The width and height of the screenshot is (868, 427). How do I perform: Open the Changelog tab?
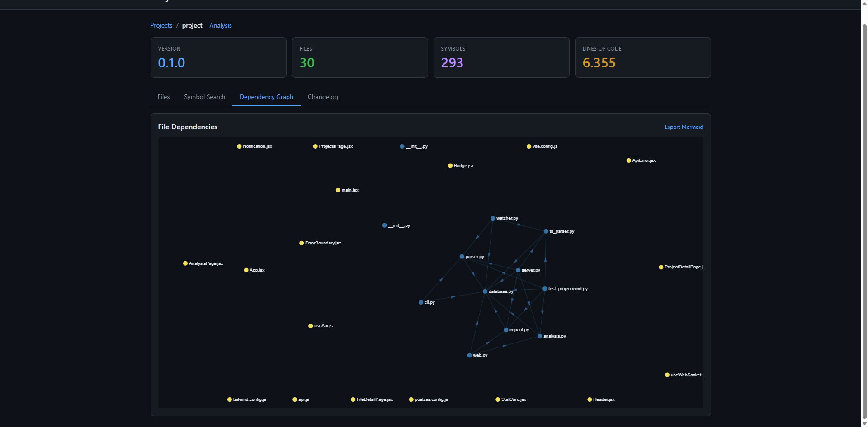(323, 97)
